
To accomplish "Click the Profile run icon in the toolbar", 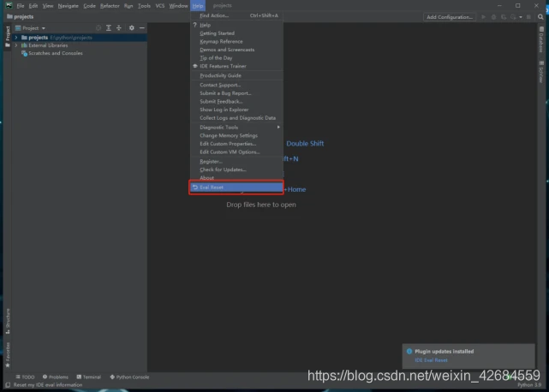I will (513, 17).
